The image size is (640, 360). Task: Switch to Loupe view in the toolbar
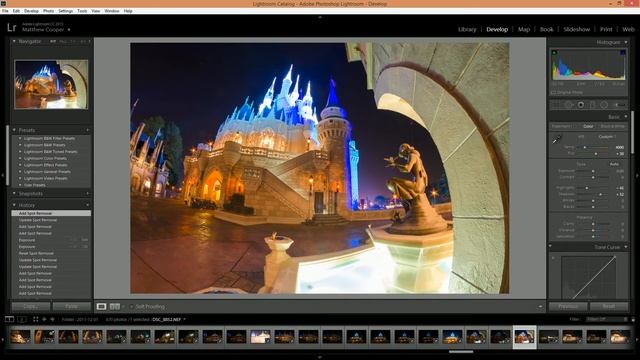[101, 307]
